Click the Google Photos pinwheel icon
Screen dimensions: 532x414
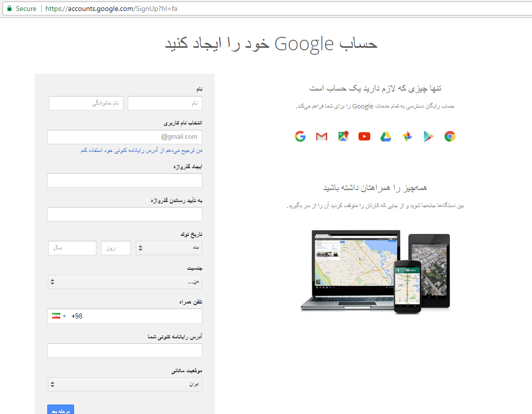coord(407,136)
